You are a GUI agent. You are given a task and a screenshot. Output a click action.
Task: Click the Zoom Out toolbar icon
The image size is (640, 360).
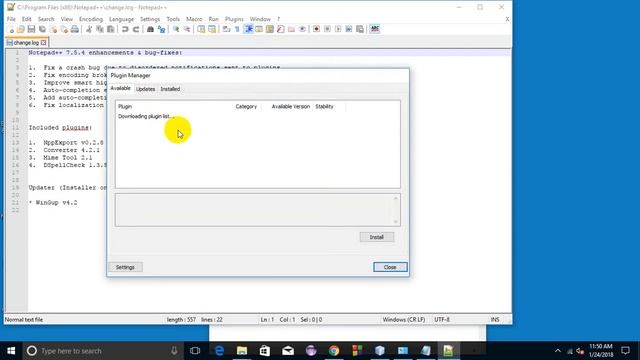click(187, 29)
